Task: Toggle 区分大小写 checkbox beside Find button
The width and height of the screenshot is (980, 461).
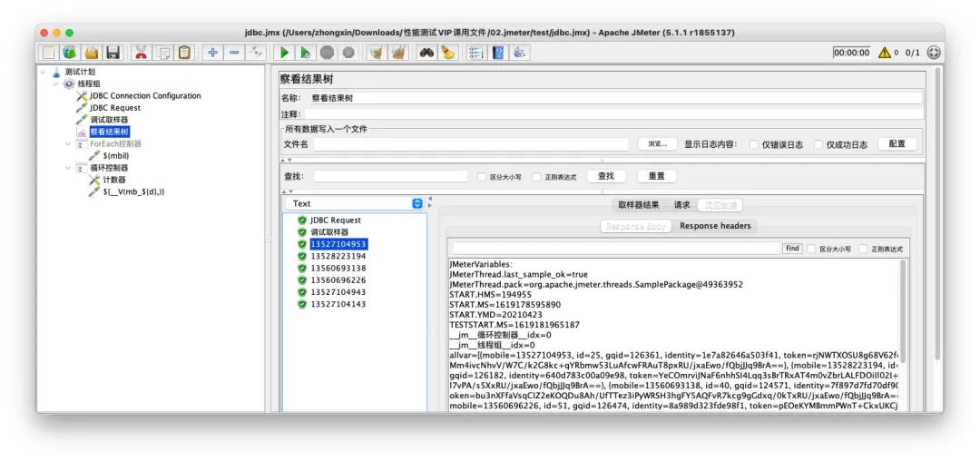Action: pos(811,249)
